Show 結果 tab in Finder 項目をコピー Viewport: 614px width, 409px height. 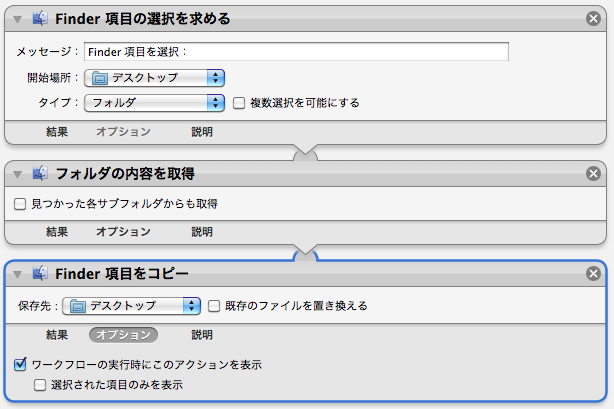coord(57,335)
